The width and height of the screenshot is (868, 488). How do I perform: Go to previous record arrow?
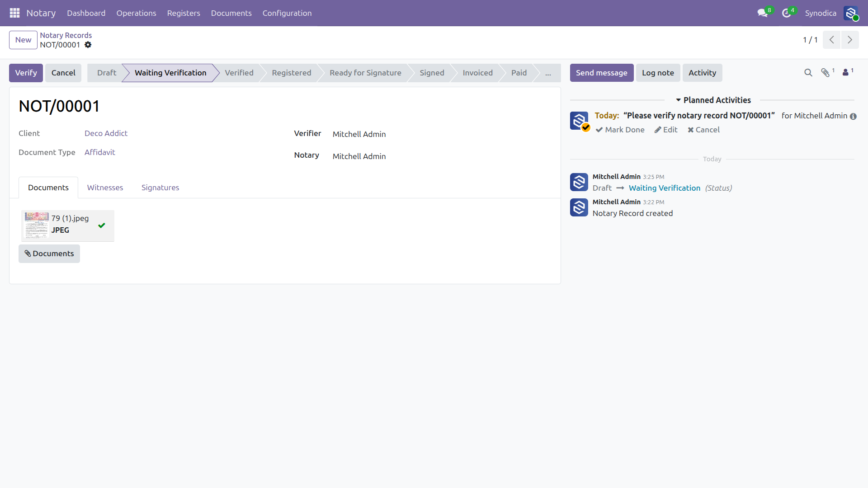(831, 40)
